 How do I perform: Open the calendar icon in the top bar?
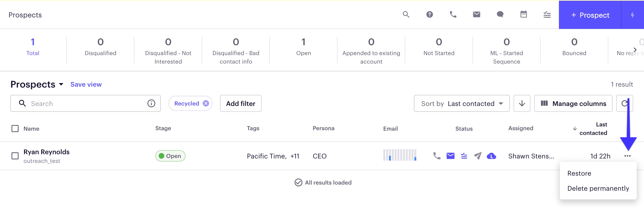523,15
